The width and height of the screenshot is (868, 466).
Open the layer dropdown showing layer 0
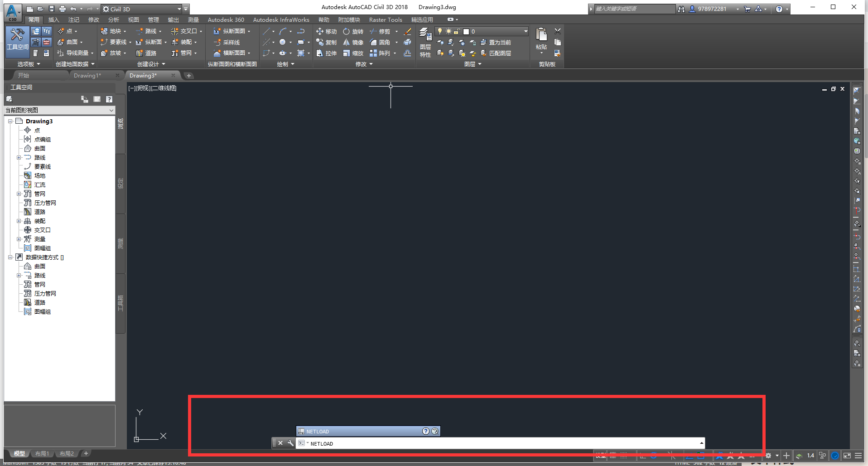click(481, 31)
